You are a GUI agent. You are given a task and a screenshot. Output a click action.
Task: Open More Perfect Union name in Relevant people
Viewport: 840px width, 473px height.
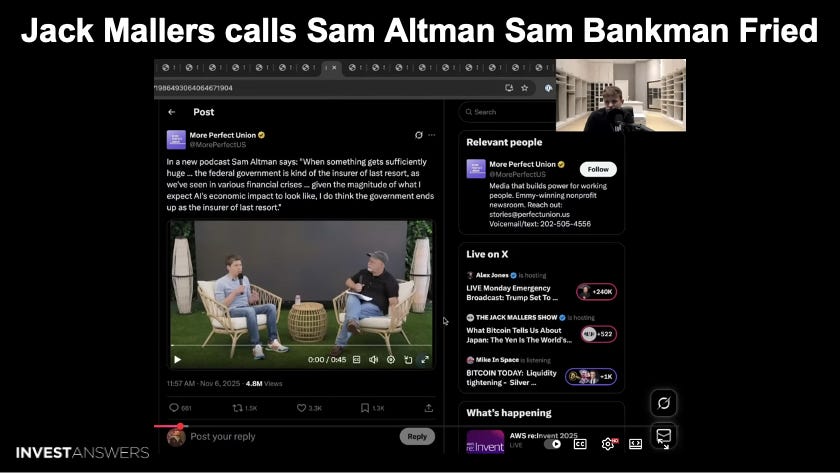point(522,164)
